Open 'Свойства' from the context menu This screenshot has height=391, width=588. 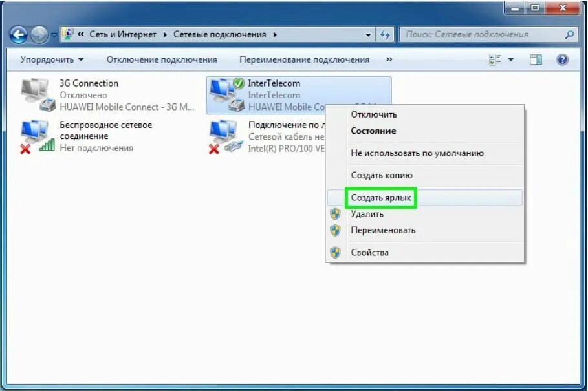(425, 253)
